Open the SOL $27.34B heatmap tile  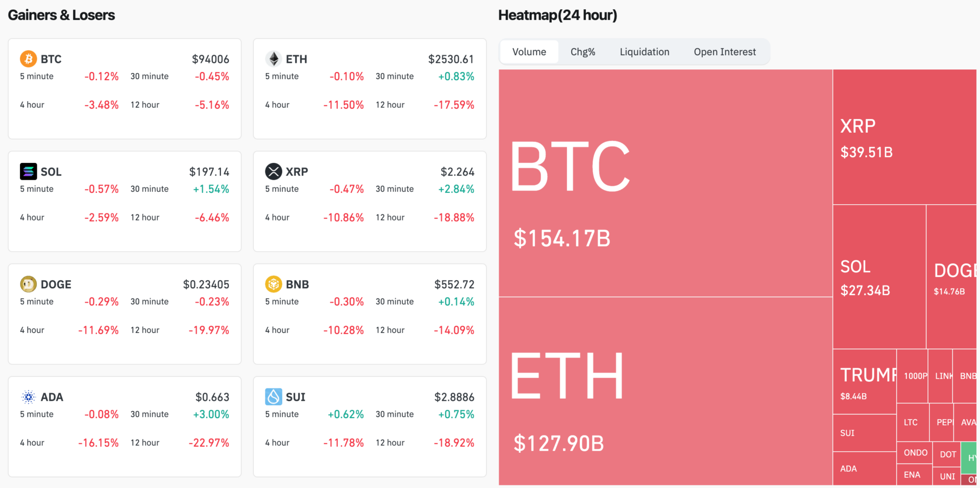click(x=879, y=277)
